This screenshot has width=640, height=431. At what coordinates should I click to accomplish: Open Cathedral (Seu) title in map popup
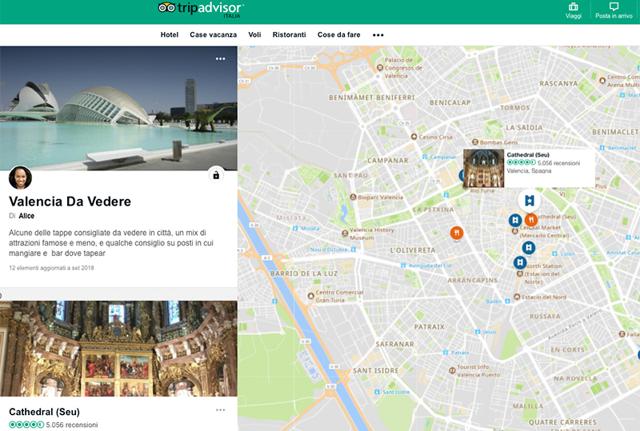pyautogui.click(x=528, y=155)
